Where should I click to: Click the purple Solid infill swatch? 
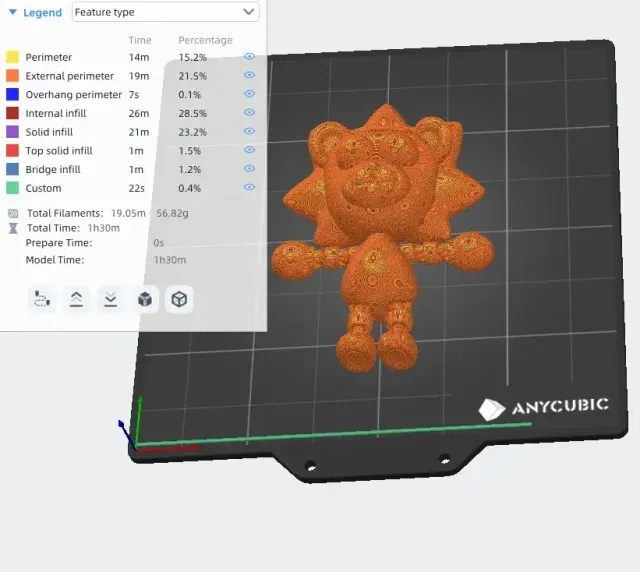coord(12,132)
